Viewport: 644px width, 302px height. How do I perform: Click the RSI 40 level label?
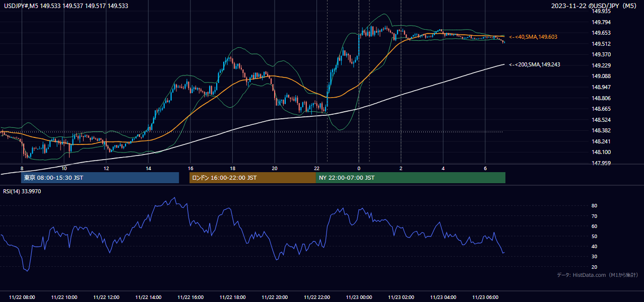[x=595, y=246]
